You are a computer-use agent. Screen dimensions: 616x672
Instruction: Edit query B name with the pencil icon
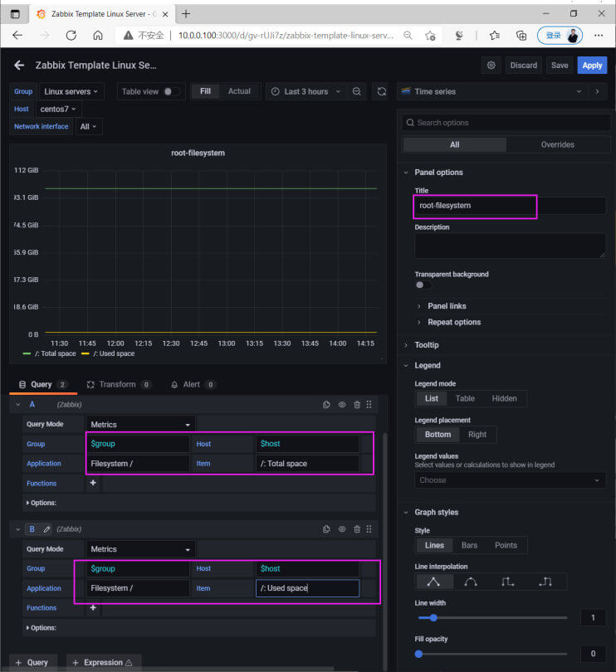pyautogui.click(x=46, y=529)
